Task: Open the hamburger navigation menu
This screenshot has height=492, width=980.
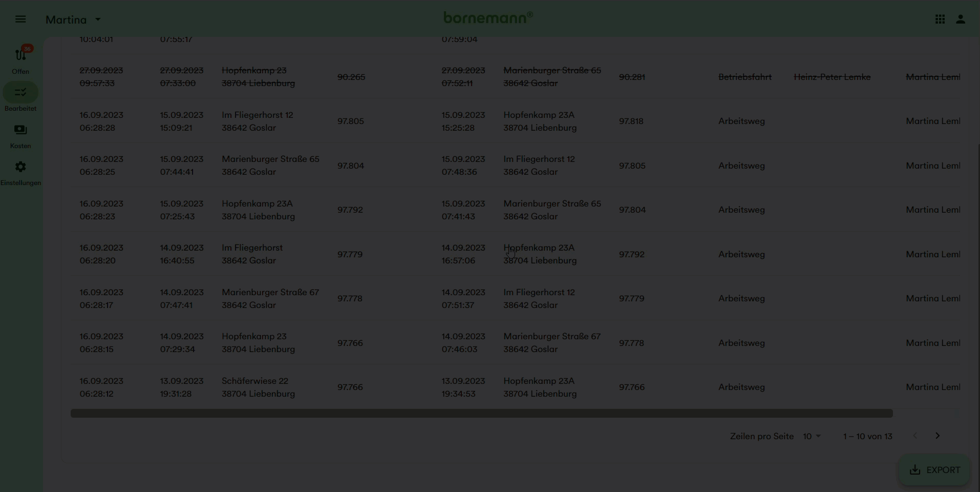Action: (20, 19)
